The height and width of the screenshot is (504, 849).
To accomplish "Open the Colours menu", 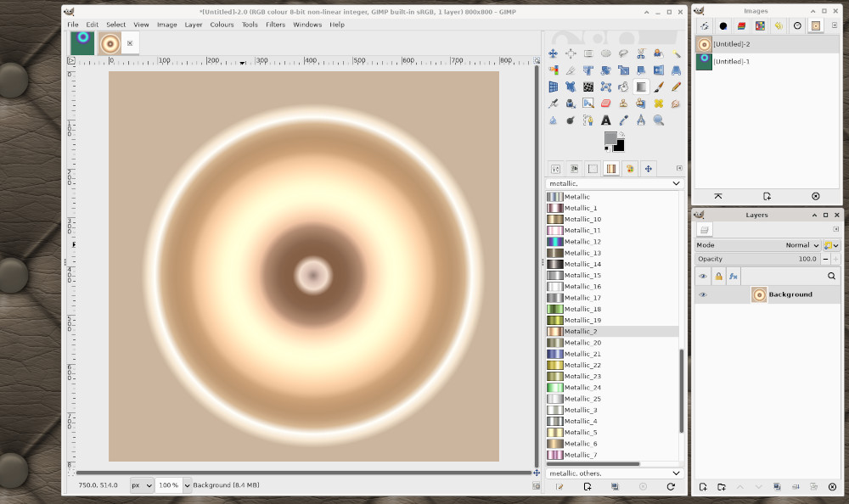I will coord(222,25).
